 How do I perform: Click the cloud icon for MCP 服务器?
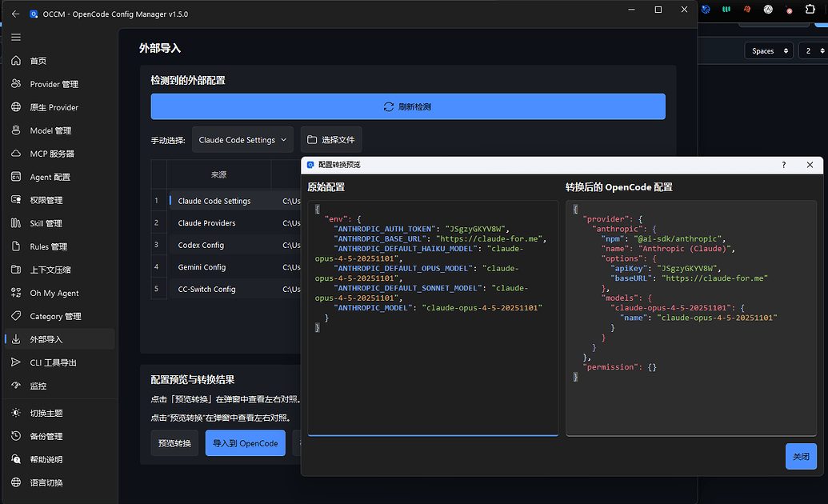coord(16,154)
